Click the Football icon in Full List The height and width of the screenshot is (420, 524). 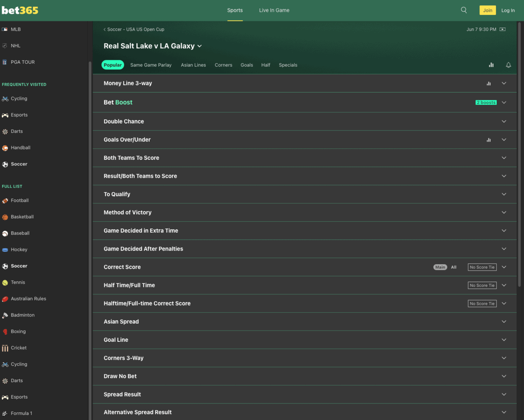tap(5, 201)
